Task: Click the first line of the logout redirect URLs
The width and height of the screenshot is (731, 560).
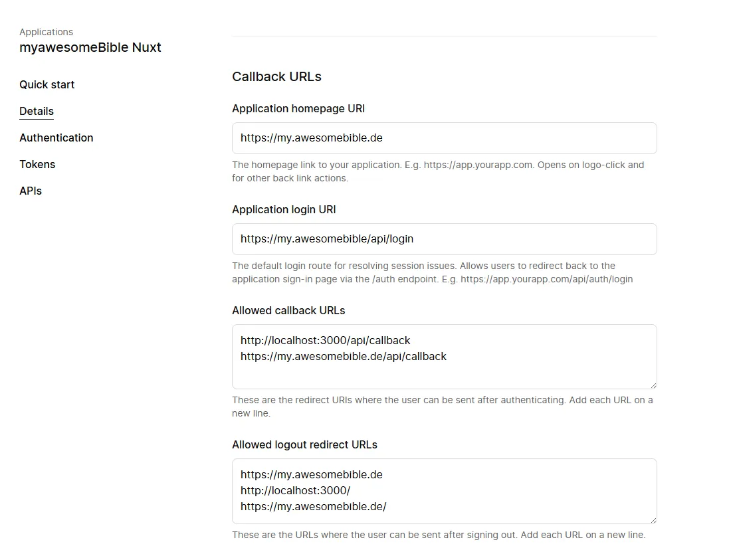Action: coord(312,475)
